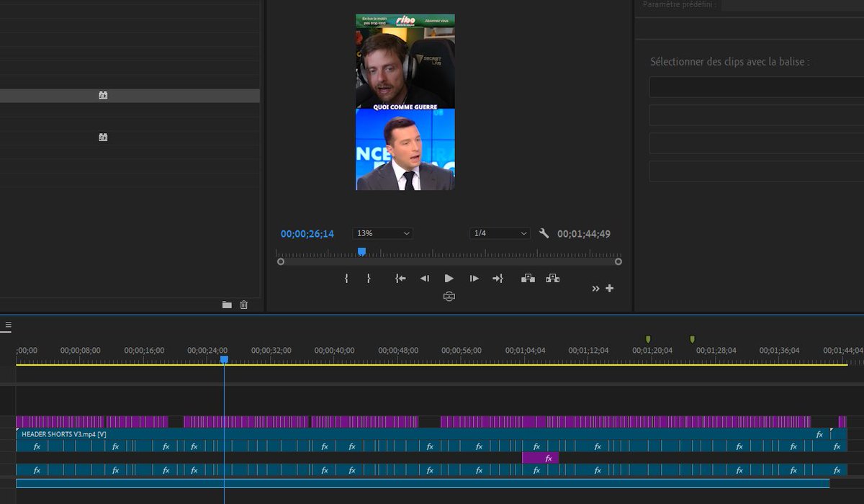Step back one frame
Screen dimensions: 864x504
[x=425, y=279]
